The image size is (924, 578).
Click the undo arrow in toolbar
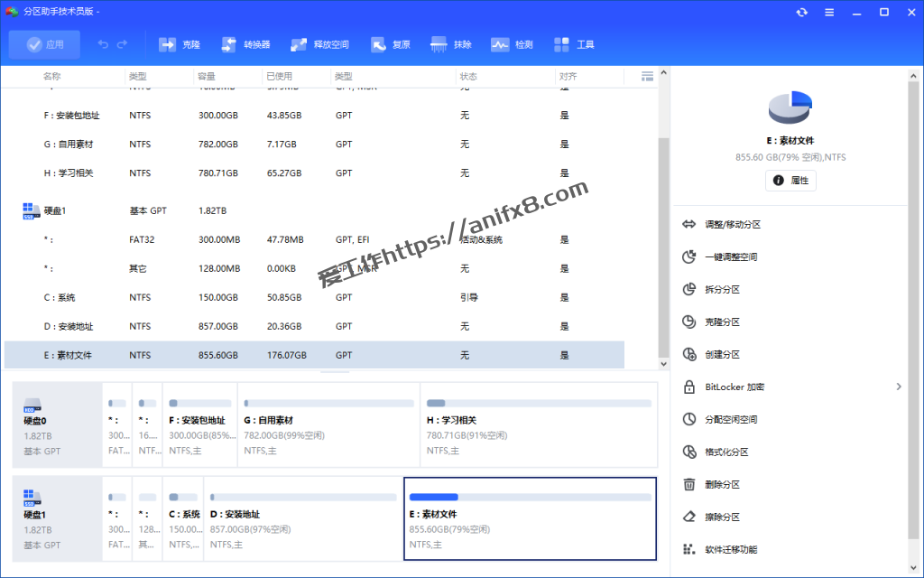click(x=103, y=44)
